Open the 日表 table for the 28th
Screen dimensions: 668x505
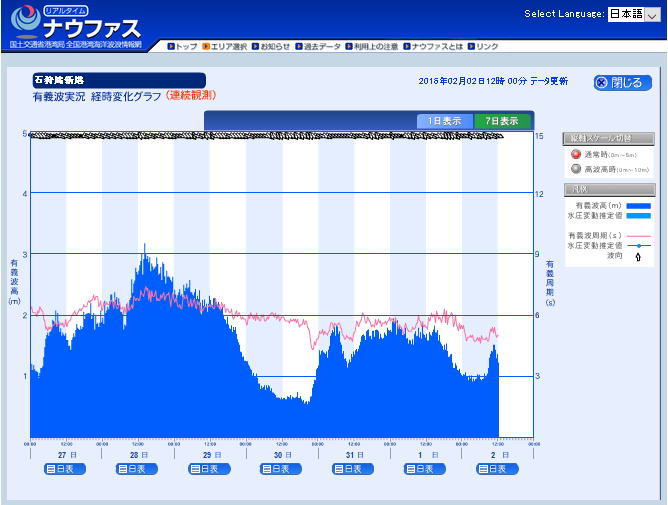tap(137, 468)
